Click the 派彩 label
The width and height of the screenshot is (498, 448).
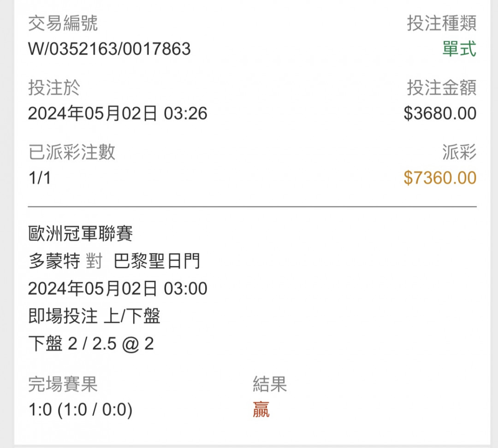click(459, 152)
